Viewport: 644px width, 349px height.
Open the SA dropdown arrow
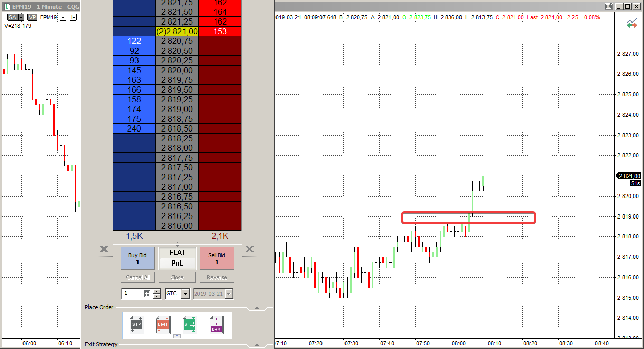pyautogui.click(x=21, y=17)
